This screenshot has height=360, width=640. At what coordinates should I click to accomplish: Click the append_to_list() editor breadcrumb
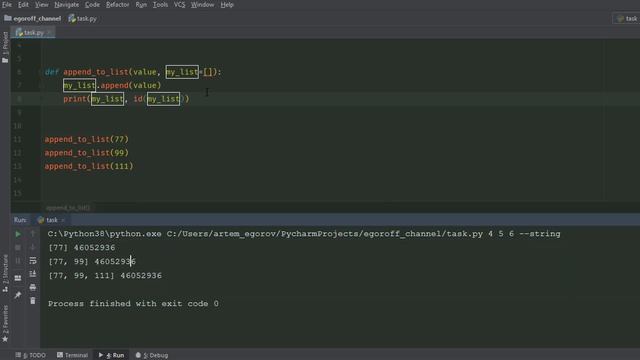[68, 208]
